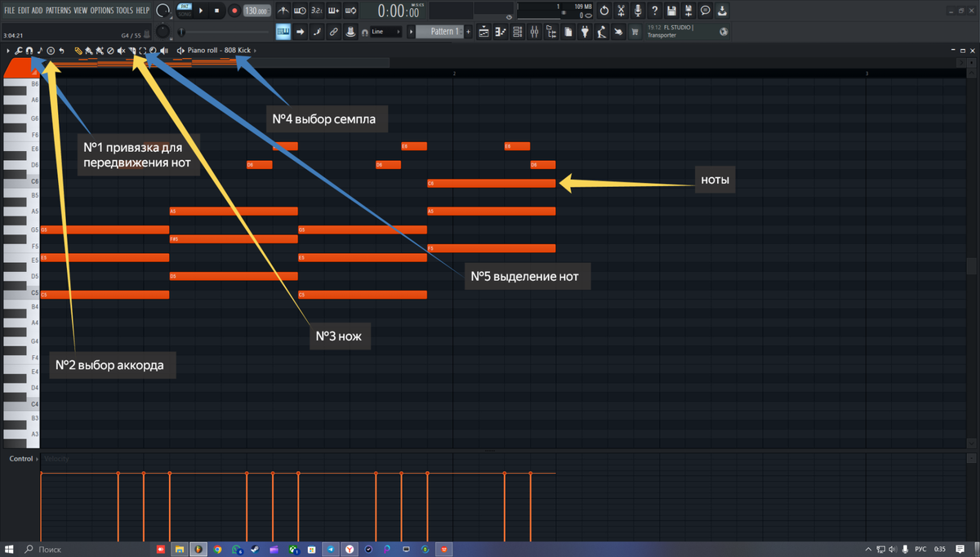Viewport: 980px width, 557px height.
Task: Open the OPTIONS menu
Action: (102, 10)
